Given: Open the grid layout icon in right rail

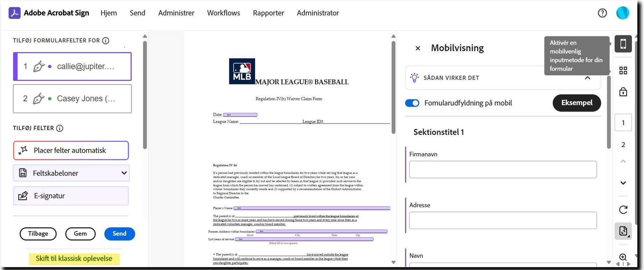Looking at the screenshot, I should coord(623,71).
